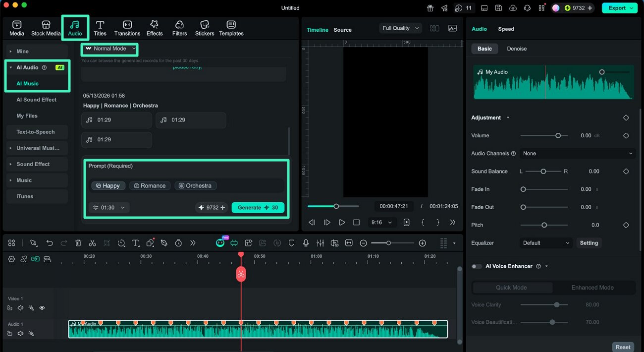This screenshot has width=644, height=352.
Task: Select the Split scissors tool in toolbar
Action: (x=92, y=243)
